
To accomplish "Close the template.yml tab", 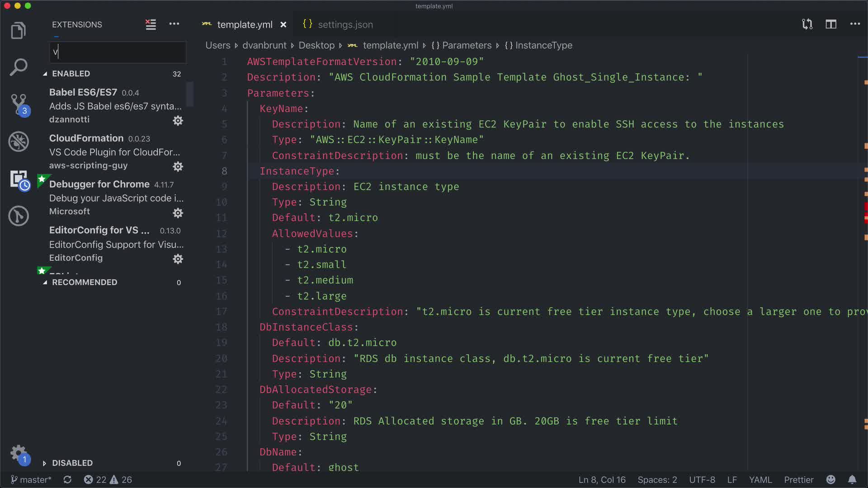I will tap(283, 25).
